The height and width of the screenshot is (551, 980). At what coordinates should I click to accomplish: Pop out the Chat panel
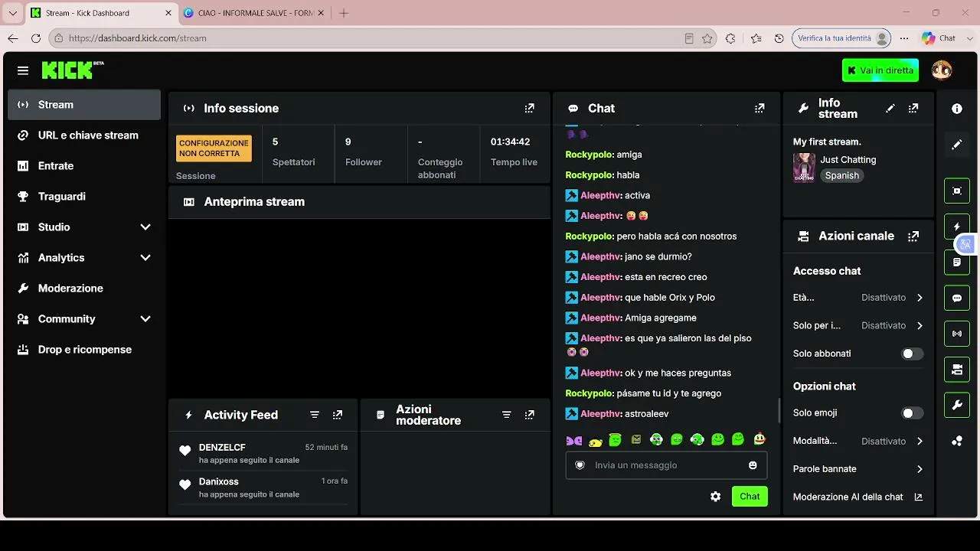tap(759, 109)
